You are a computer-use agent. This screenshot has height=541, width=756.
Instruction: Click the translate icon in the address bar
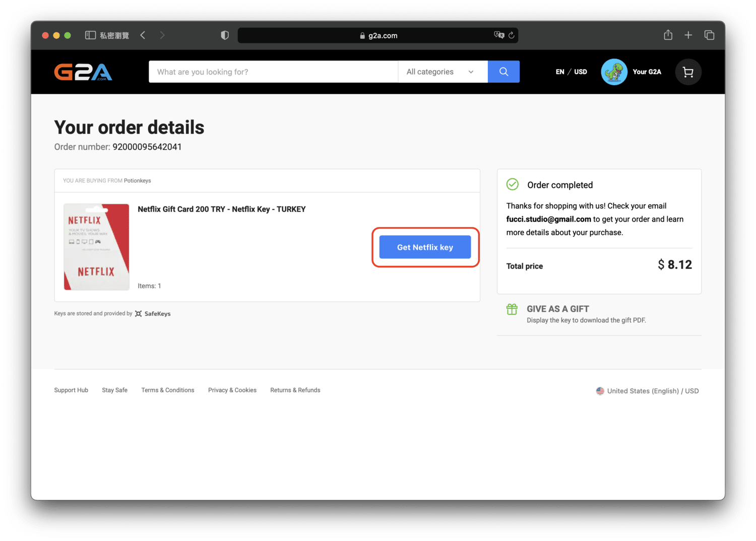[499, 35]
